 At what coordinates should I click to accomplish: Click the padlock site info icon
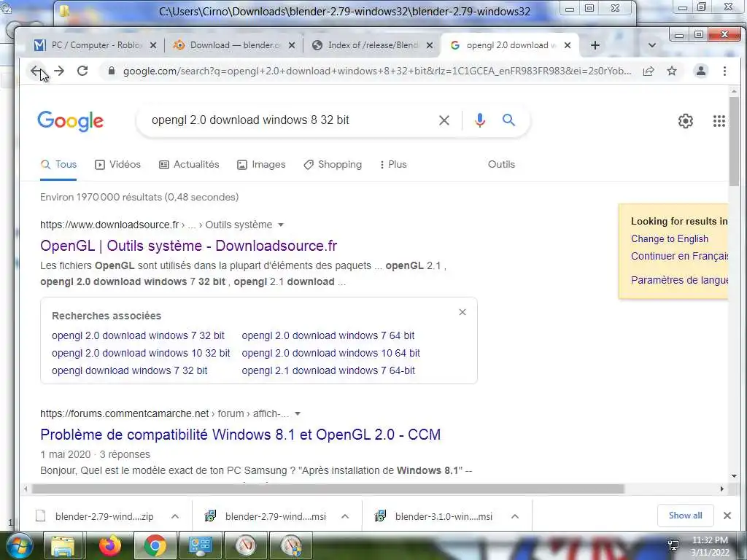pyautogui.click(x=112, y=71)
